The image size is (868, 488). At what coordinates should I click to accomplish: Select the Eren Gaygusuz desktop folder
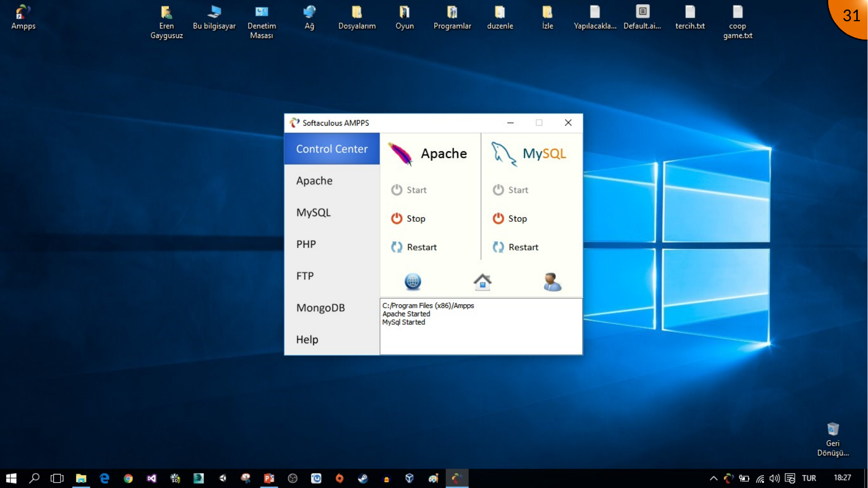pyautogui.click(x=166, y=22)
